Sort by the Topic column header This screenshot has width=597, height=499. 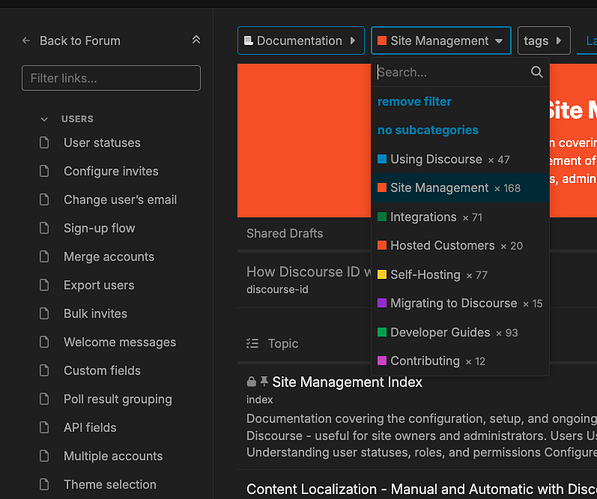click(283, 343)
